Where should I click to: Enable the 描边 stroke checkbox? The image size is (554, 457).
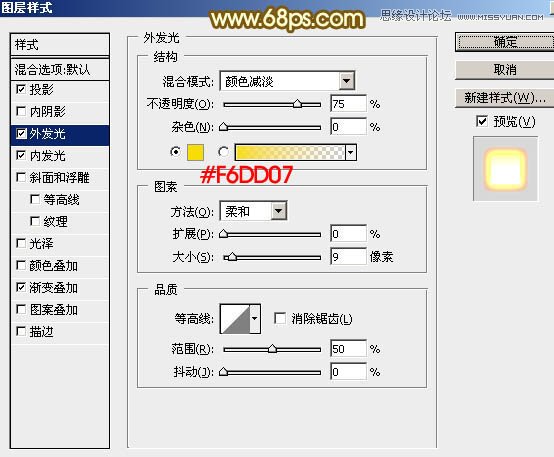(x=21, y=332)
